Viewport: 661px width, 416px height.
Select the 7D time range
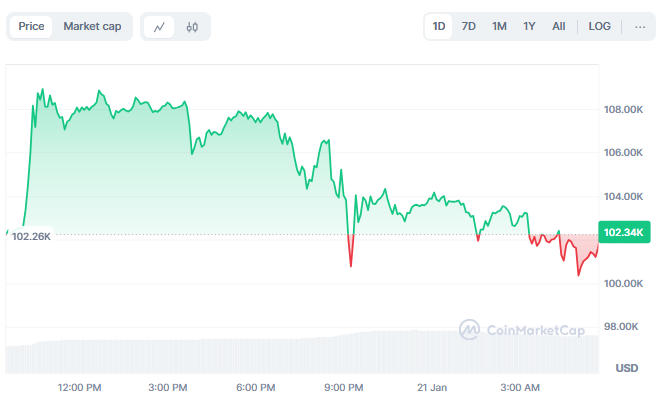tap(468, 26)
